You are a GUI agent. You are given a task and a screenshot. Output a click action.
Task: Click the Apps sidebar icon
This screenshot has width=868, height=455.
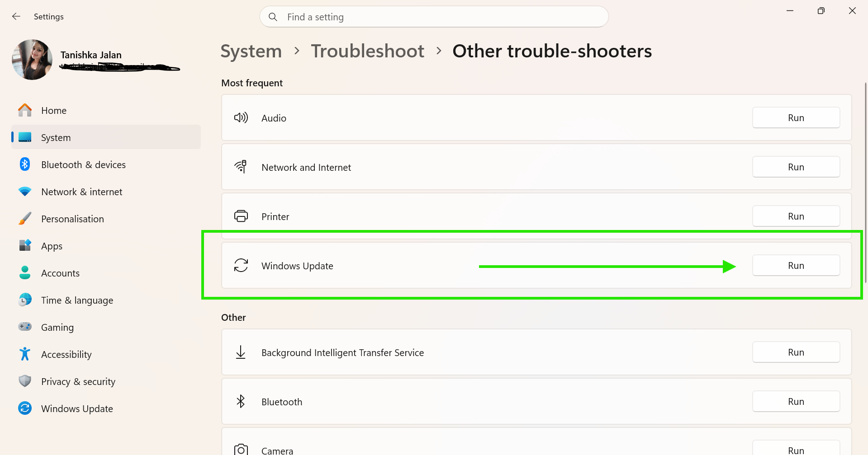coord(25,245)
